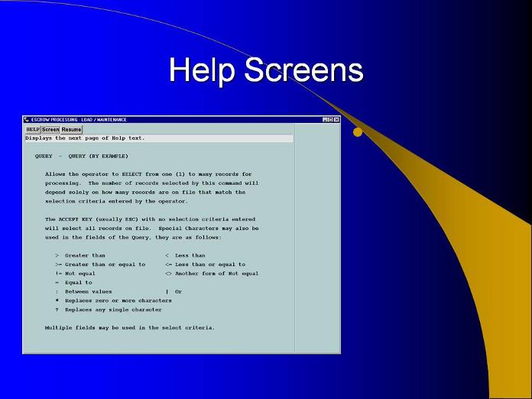
Task: Click the '!=' Not equal symbol
Action: (57, 273)
